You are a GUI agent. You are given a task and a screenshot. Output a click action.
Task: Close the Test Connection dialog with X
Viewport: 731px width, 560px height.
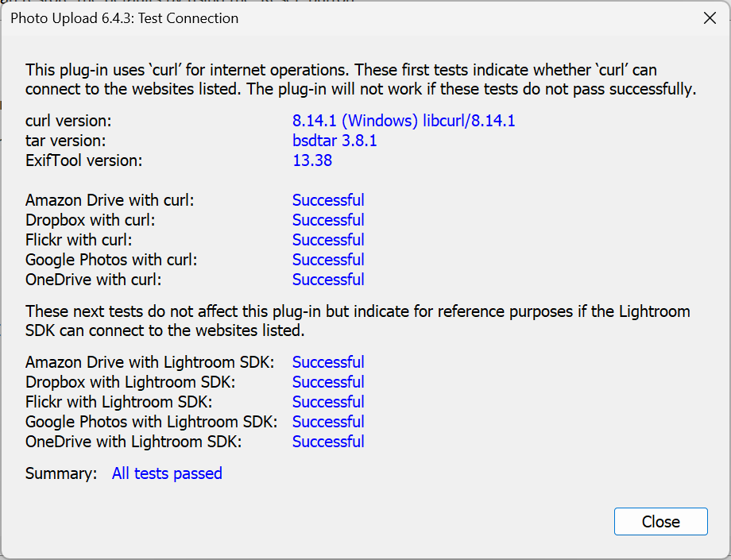710,18
